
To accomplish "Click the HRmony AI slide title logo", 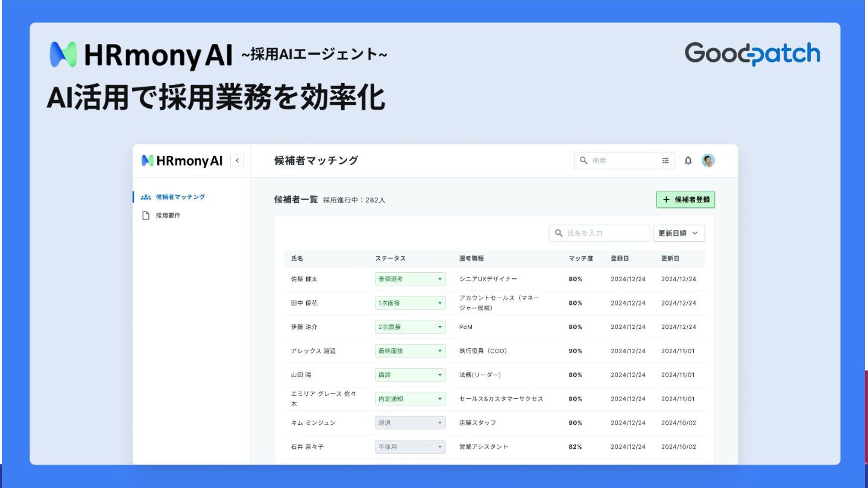I will click(x=141, y=55).
